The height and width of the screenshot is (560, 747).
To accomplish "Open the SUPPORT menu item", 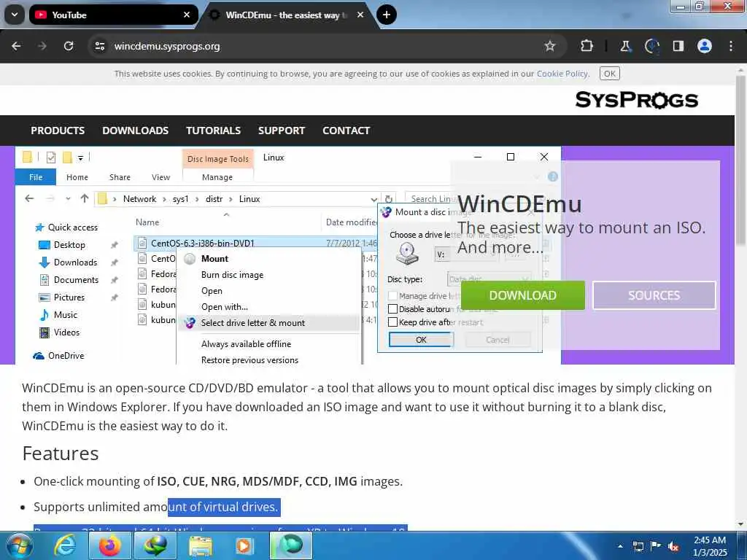I will coord(282,131).
